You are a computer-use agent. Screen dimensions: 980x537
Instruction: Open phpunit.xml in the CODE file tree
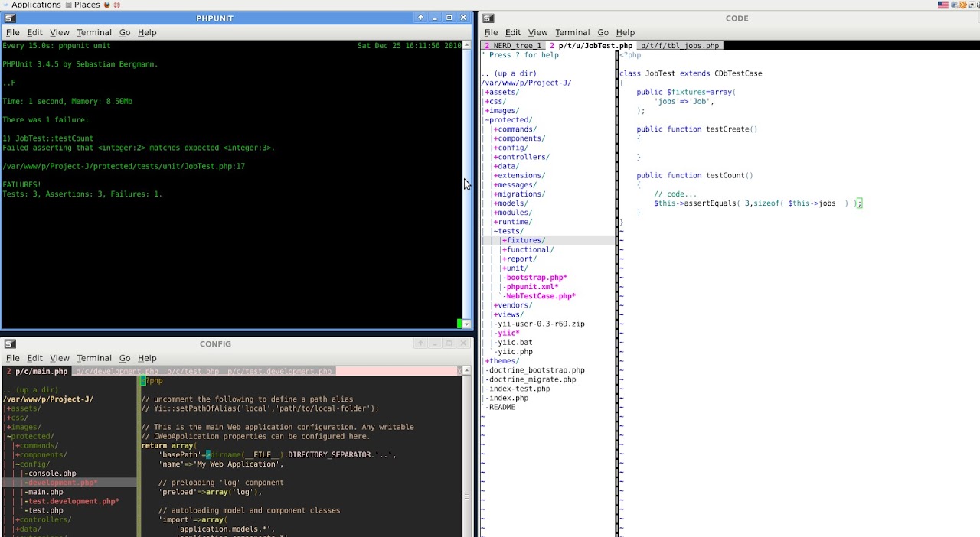tap(531, 287)
